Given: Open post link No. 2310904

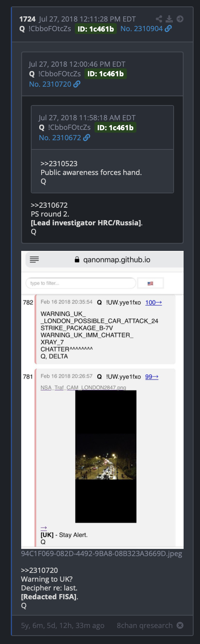Looking at the screenshot, I should tap(142, 29).
